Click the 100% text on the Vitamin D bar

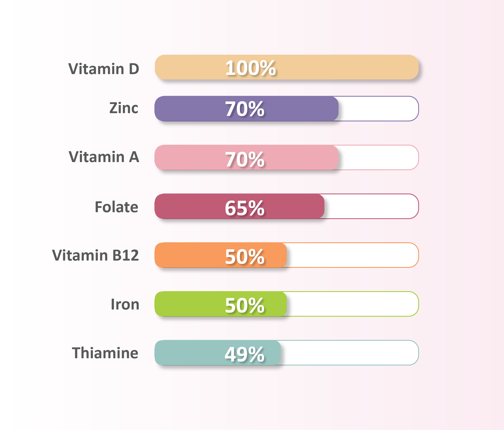click(x=251, y=68)
